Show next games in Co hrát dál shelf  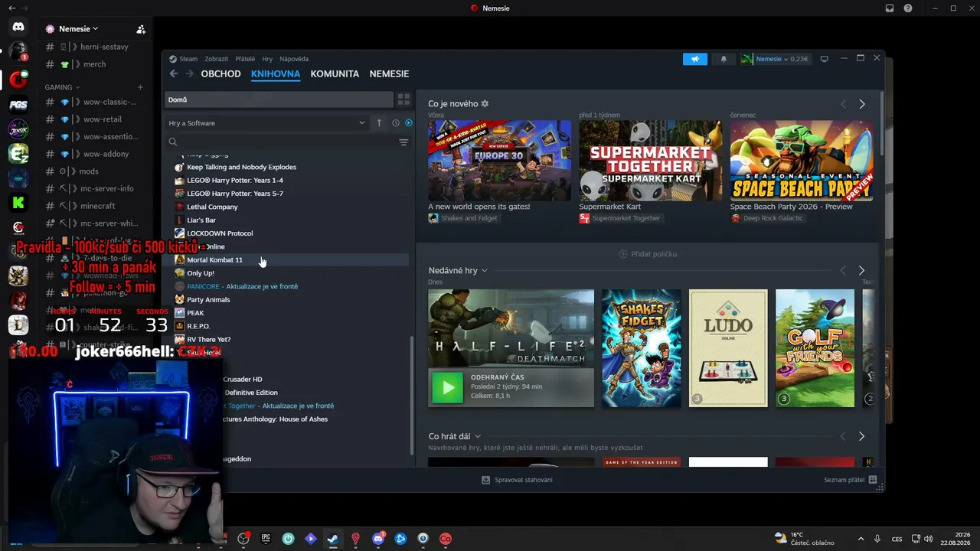(x=862, y=436)
